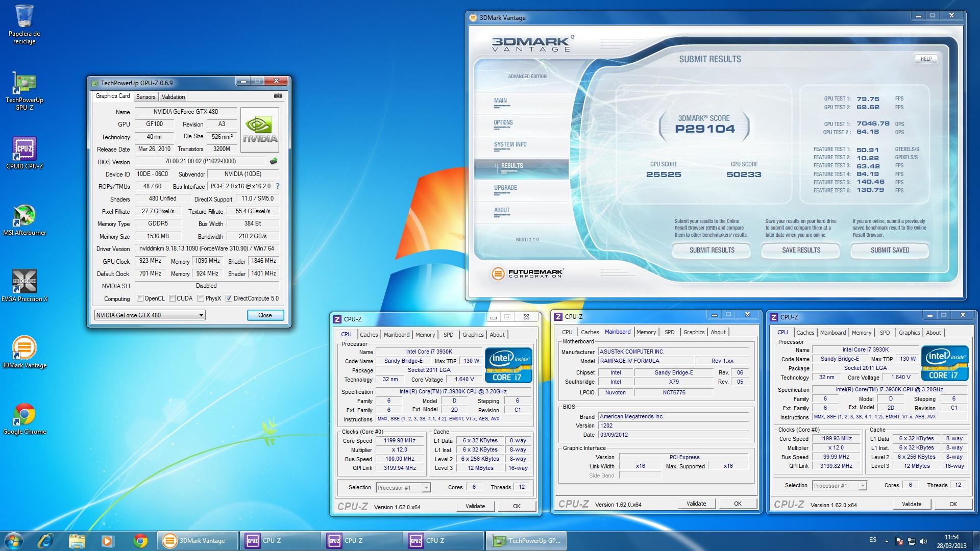
Task: Go to UPGRADE in 3DMark Vantage sidebar
Action: tap(505, 188)
